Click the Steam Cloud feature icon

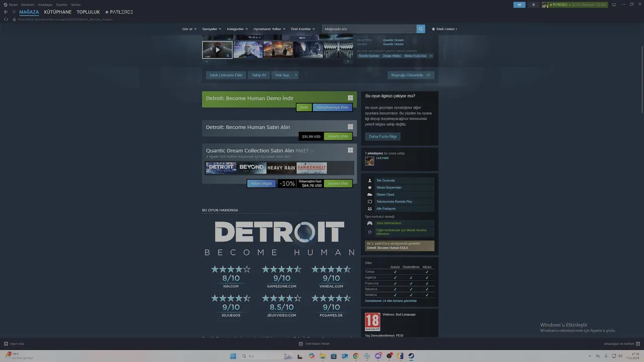[x=370, y=195]
